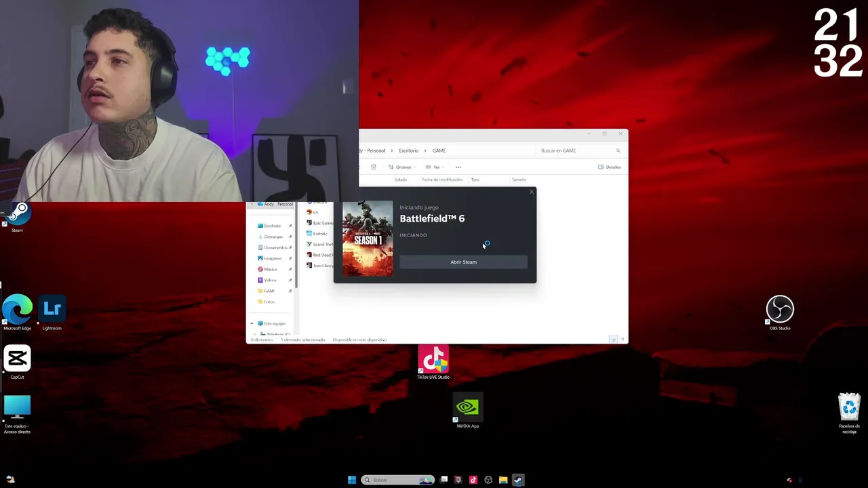Sort by the Tamaño column

point(519,180)
